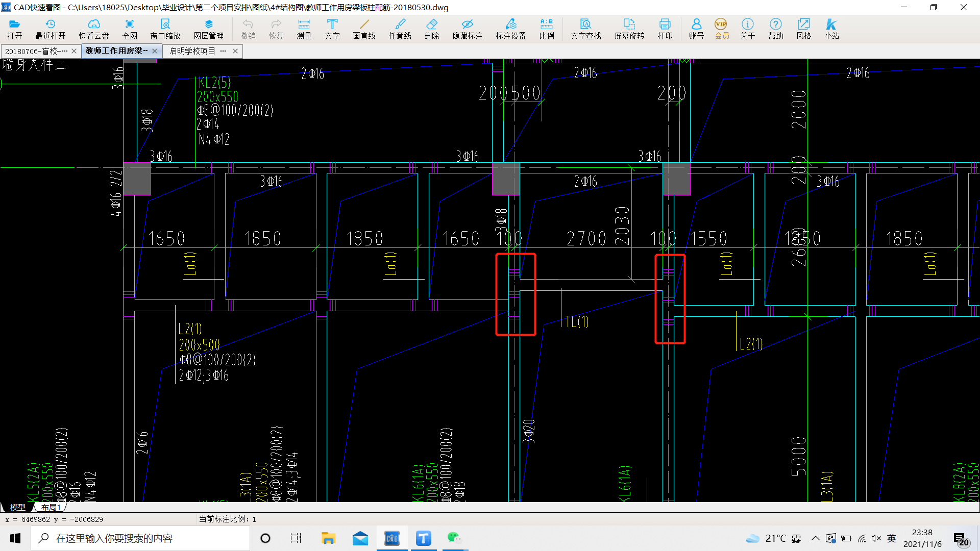Click the 2700 dimension text
Image resolution: width=980 pixels, height=551 pixels.
[586, 238]
